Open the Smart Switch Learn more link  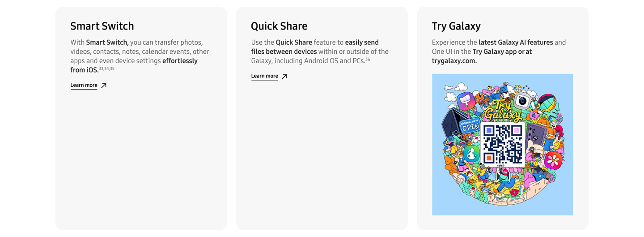[x=84, y=86]
